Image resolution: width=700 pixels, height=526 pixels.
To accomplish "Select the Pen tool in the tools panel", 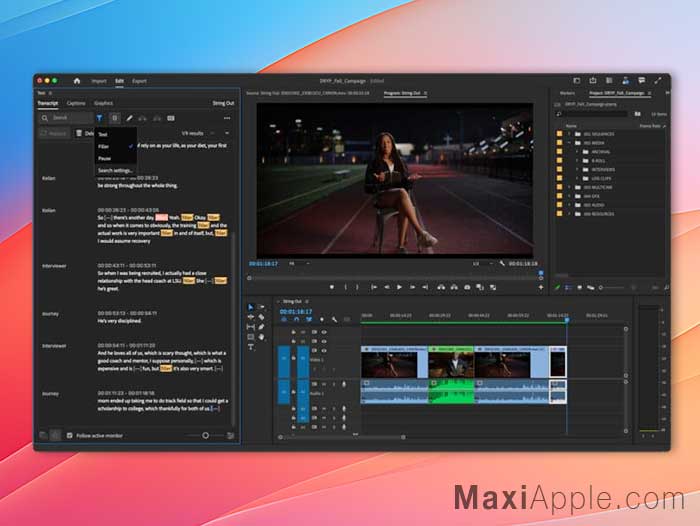I will [262, 327].
